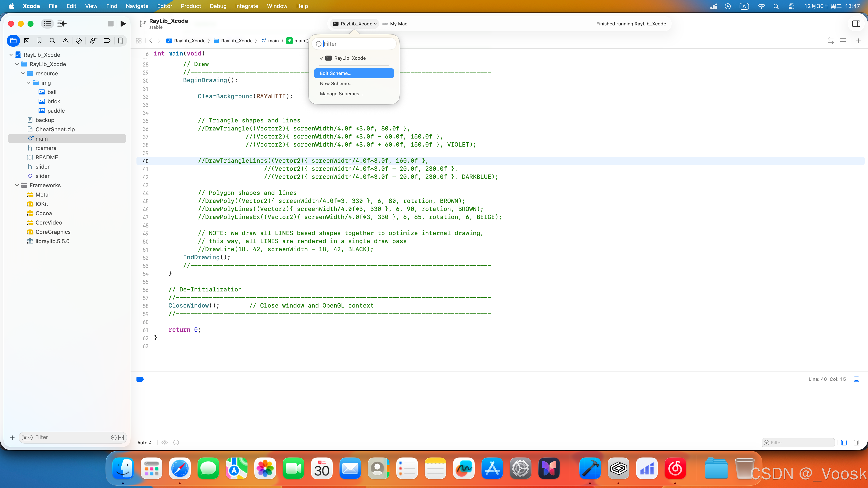Toggle the breakpoints activation tag icon
The image size is (868, 488).
click(x=140, y=379)
